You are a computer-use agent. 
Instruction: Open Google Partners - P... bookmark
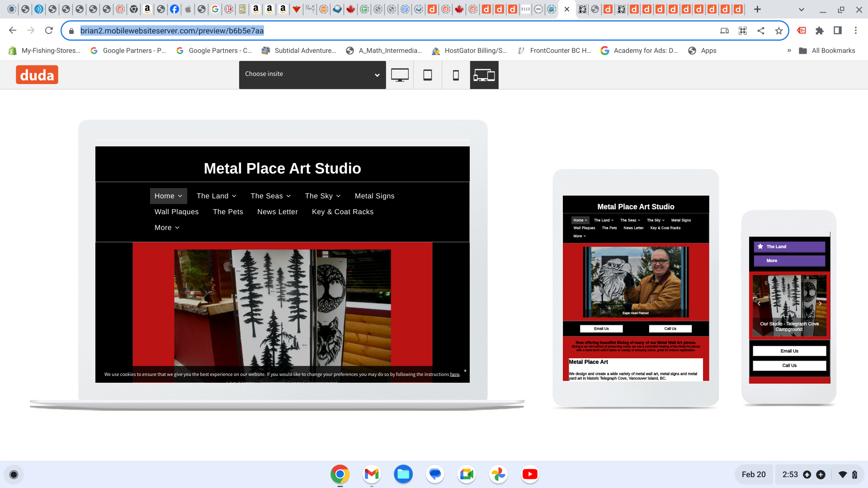(128, 51)
